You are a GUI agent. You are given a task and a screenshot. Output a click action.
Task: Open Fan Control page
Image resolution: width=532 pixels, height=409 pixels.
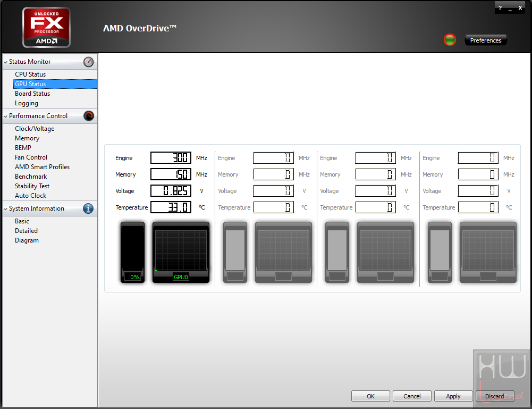click(x=31, y=157)
